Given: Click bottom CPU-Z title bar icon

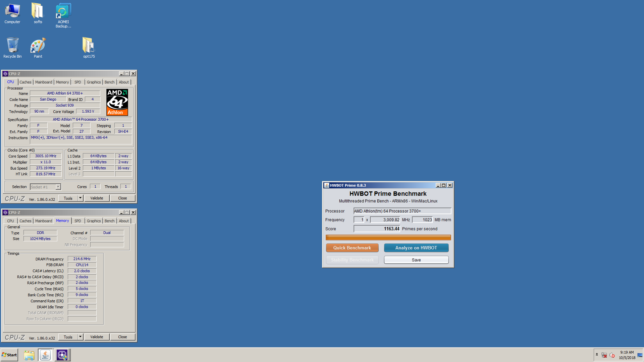Looking at the screenshot, I should coord(5,213).
